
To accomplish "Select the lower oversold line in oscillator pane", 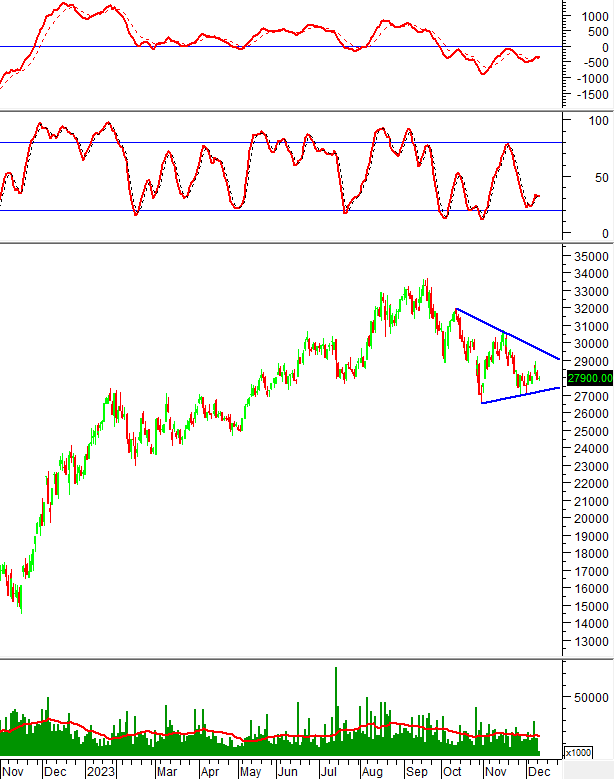I will pos(281,211).
